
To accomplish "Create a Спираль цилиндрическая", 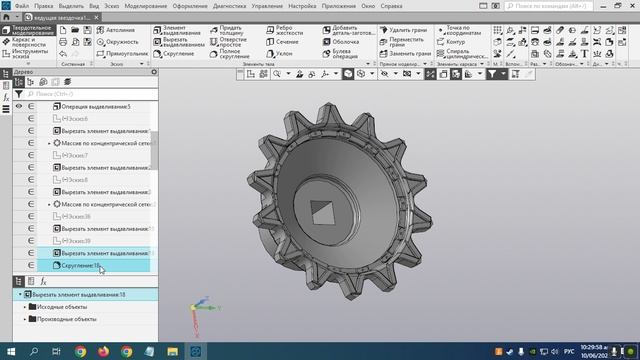I will pos(462,54).
